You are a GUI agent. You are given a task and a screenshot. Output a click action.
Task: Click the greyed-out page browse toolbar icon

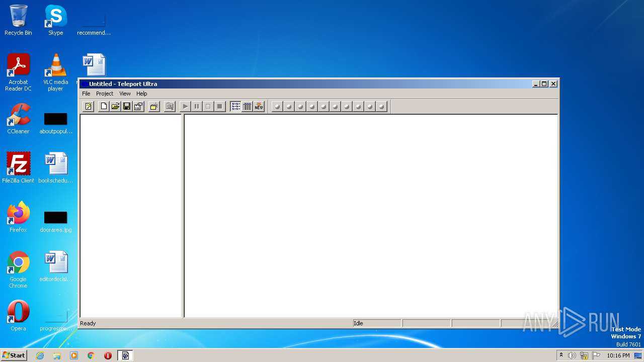[170, 106]
